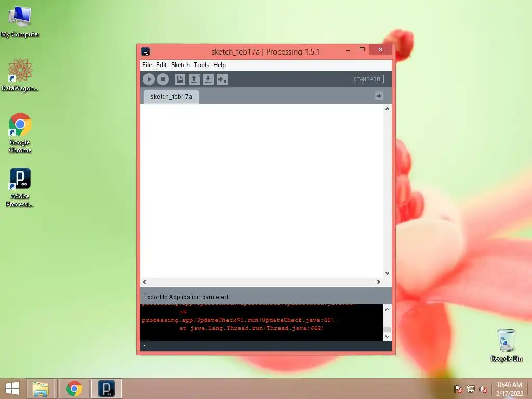Click the console scrollbar thumb
The image size is (532, 399).
tap(387, 329)
